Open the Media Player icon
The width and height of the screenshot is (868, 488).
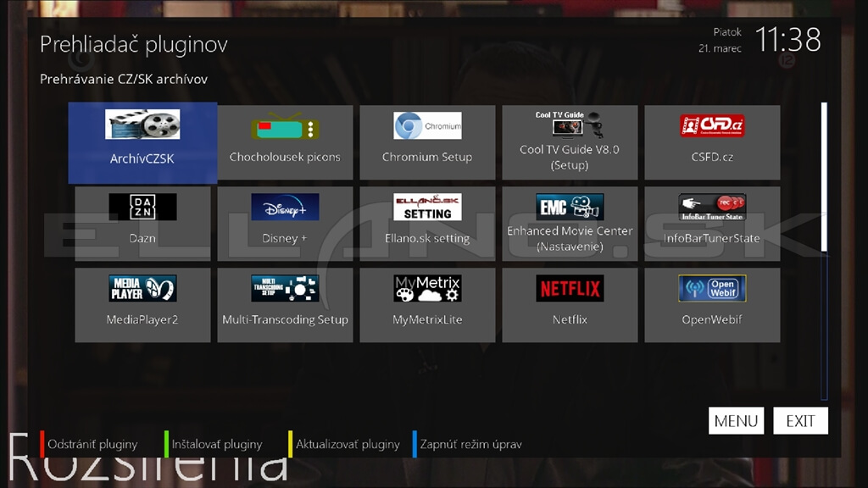point(142,288)
